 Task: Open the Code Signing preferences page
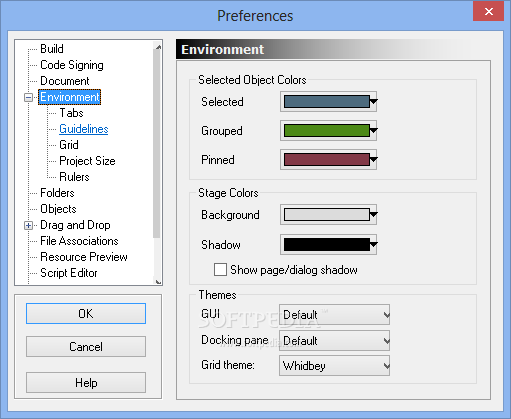pyautogui.click(x=72, y=65)
